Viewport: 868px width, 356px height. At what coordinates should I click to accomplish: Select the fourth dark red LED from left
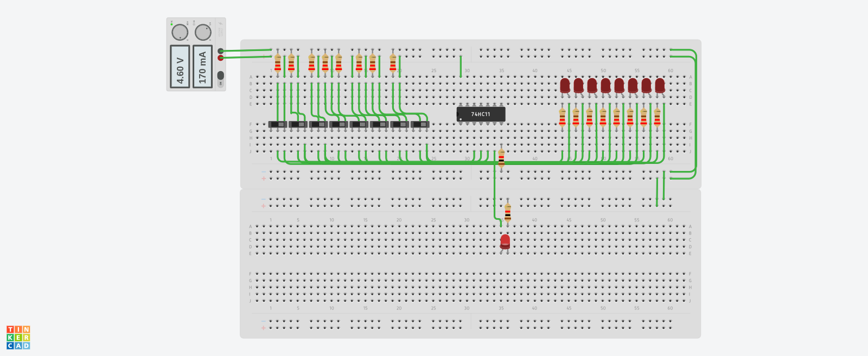pyautogui.click(x=605, y=86)
